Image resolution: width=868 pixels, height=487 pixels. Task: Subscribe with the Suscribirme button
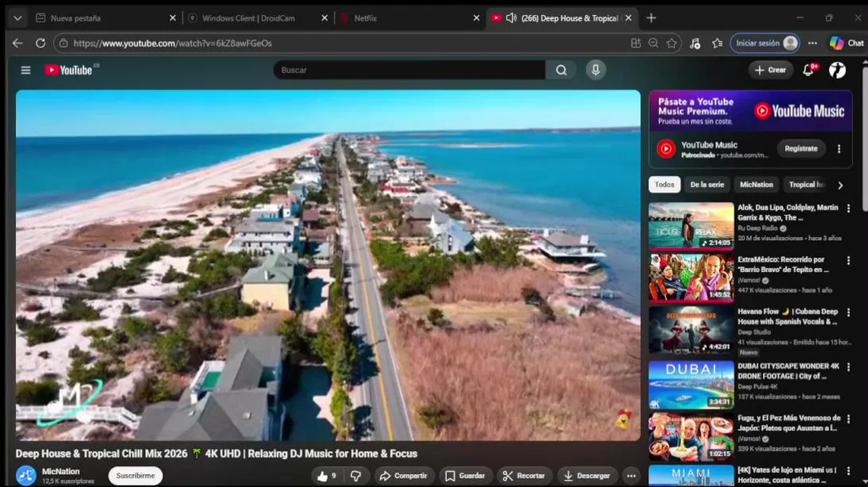(135, 476)
